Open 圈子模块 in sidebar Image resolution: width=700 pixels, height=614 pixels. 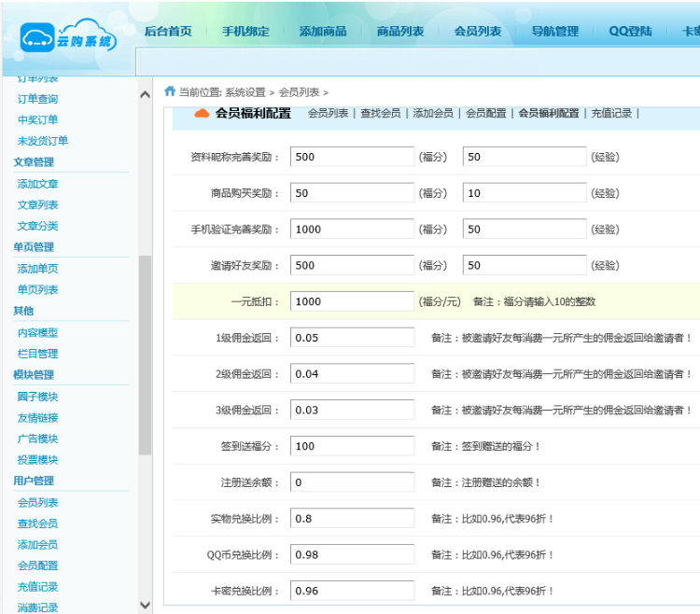click(x=38, y=397)
